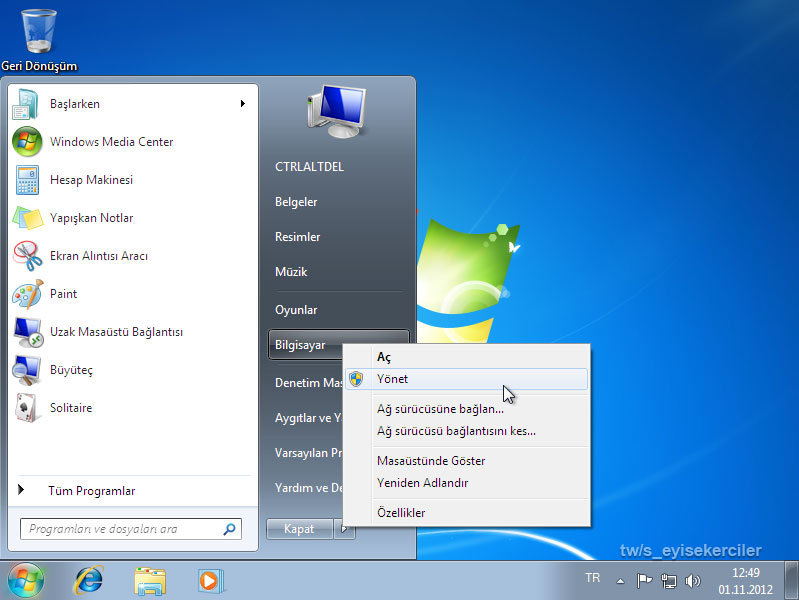Image resolution: width=799 pixels, height=600 pixels.
Task: Click the Action Center flag tray icon
Action: [x=644, y=581]
